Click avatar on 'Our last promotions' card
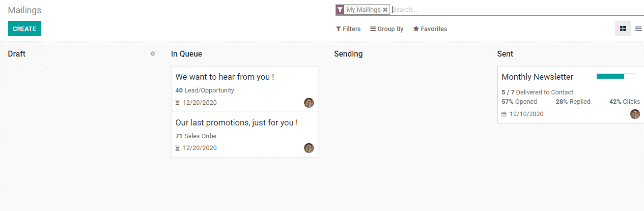Viewport: 644px width, 211px height. click(309, 148)
